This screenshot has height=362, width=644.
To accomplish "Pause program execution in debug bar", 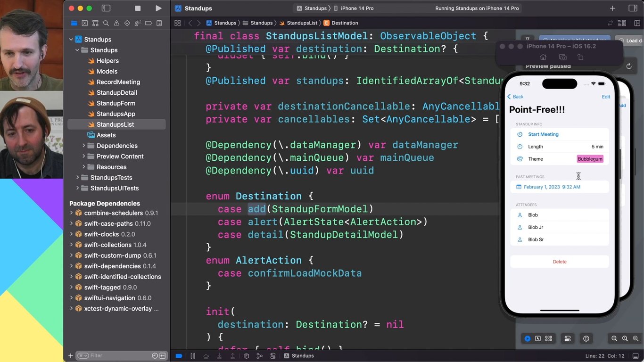I will tap(192, 356).
